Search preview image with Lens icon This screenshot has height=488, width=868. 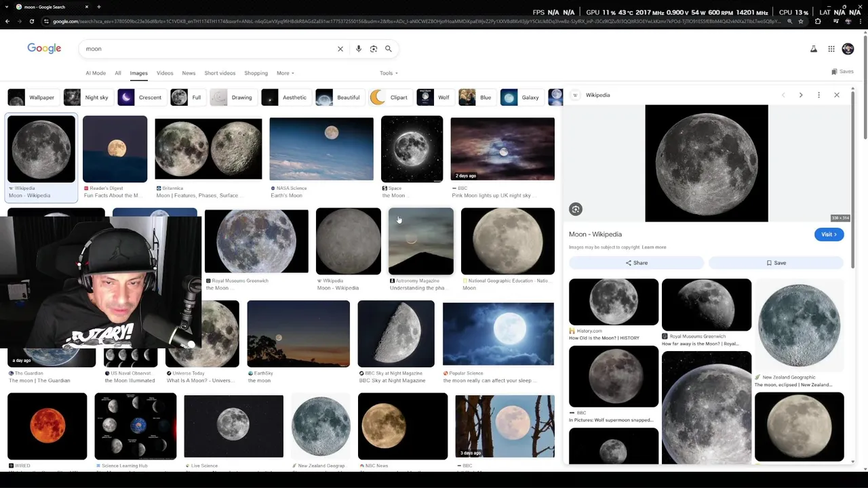pyautogui.click(x=576, y=209)
